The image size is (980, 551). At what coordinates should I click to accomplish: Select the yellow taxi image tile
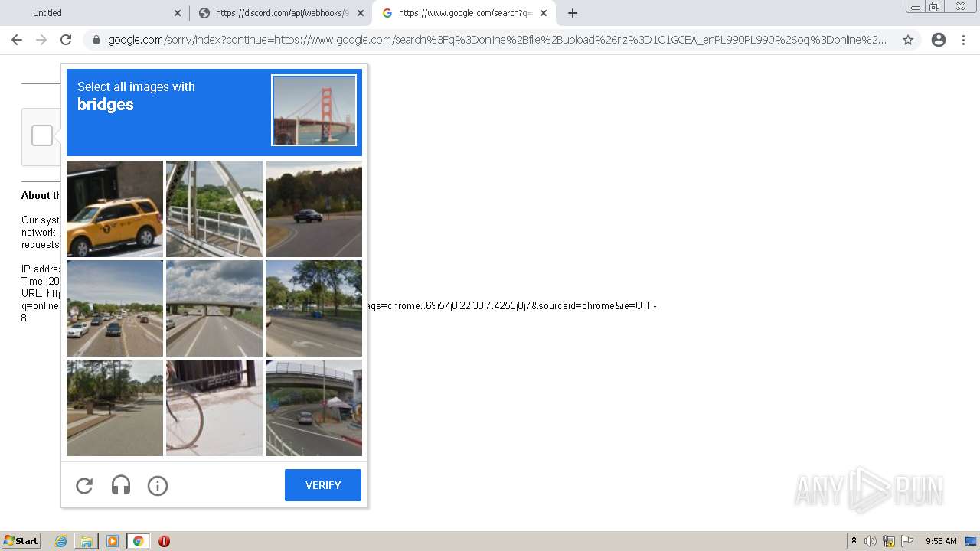coord(115,209)
